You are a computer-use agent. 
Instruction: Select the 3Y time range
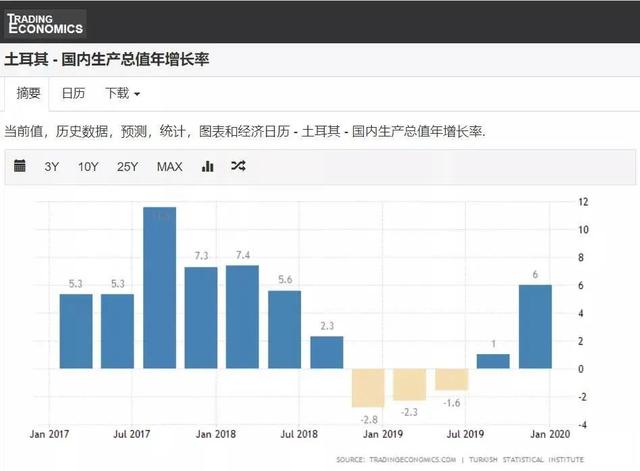(52, 166)
